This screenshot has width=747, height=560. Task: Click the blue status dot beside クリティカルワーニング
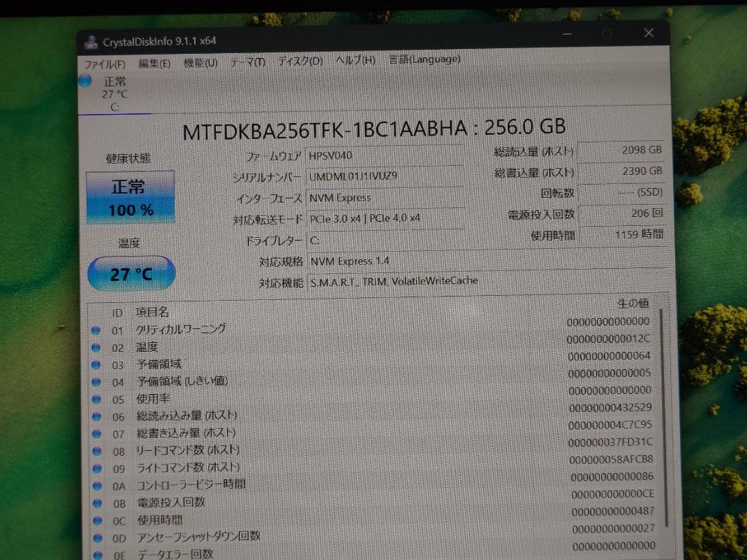(95, 330)
